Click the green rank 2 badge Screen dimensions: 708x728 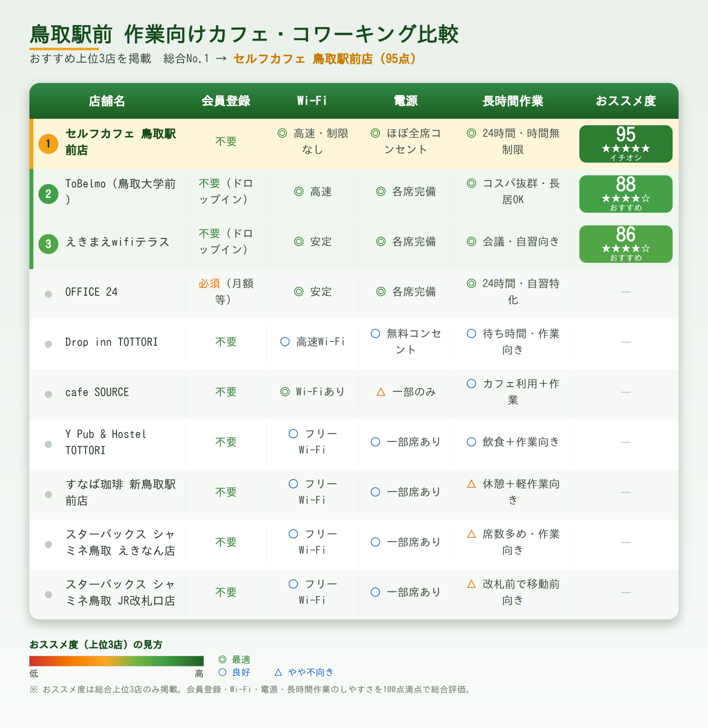48,194
